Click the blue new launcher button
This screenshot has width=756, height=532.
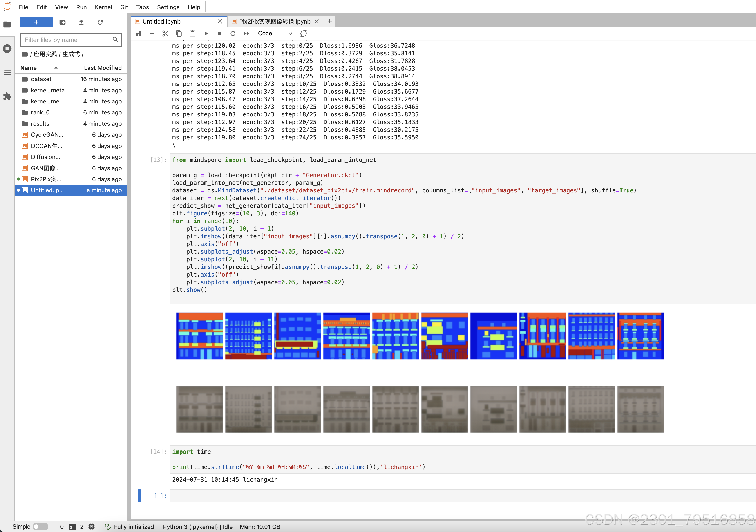point(36,22)
